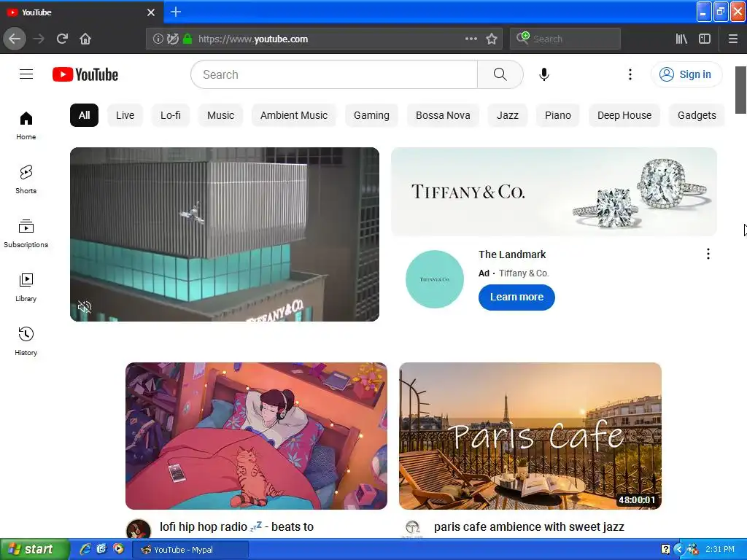Viewport: 747px width, 560px height.
Task: Select the Music filter chip
Action: tap(220, 115)
